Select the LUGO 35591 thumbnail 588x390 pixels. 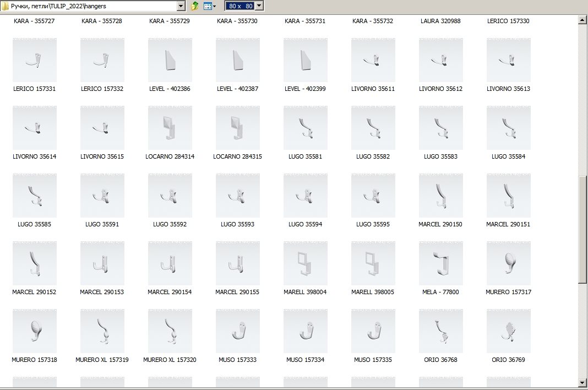coord(102,196)
